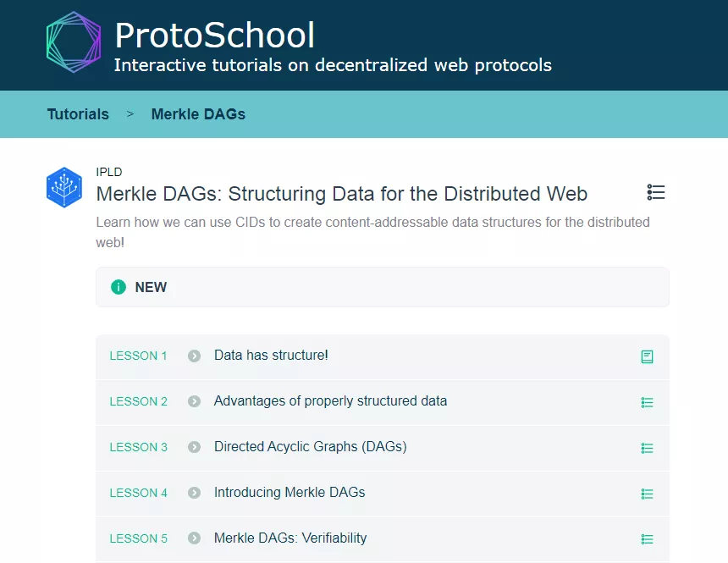This screenshot has height=563, width=728.
Task: Click the tagline Interactive tutorials on decentralized web protocols
Action: point(333,65)
